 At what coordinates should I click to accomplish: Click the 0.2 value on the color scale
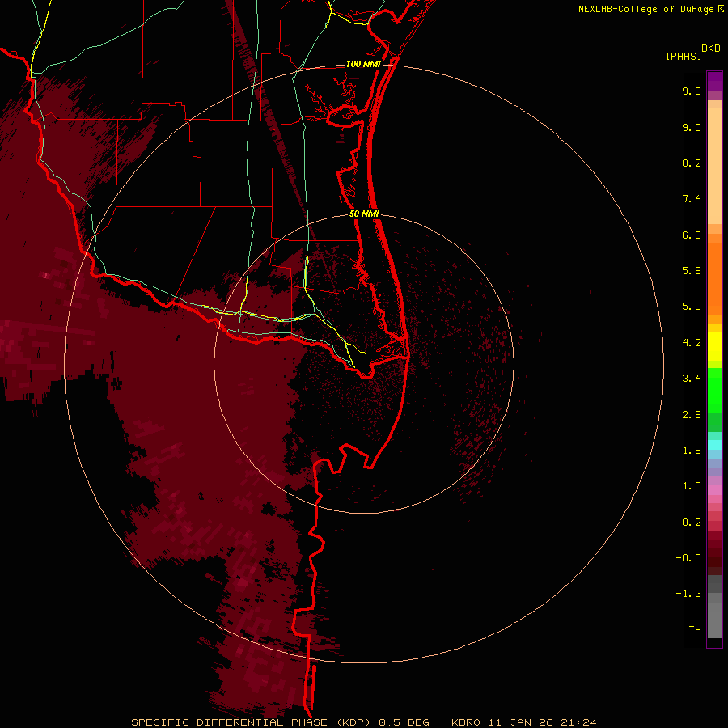point(692,523)
